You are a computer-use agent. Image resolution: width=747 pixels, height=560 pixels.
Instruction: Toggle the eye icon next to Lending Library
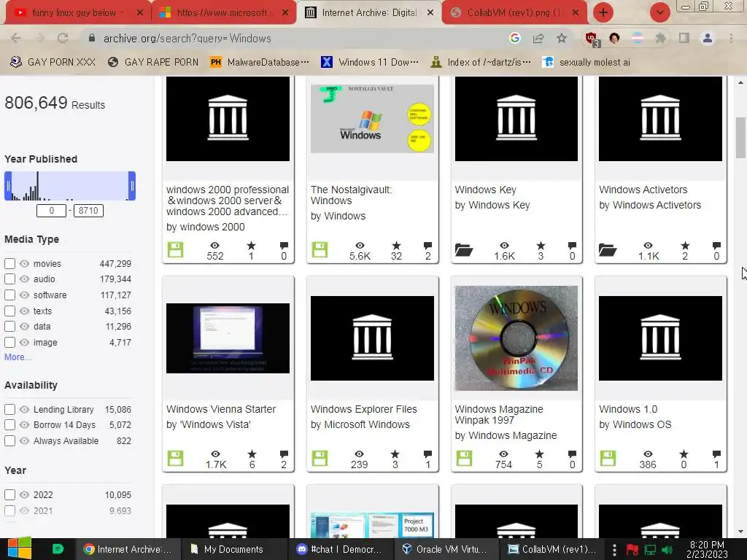click(24, 410)
